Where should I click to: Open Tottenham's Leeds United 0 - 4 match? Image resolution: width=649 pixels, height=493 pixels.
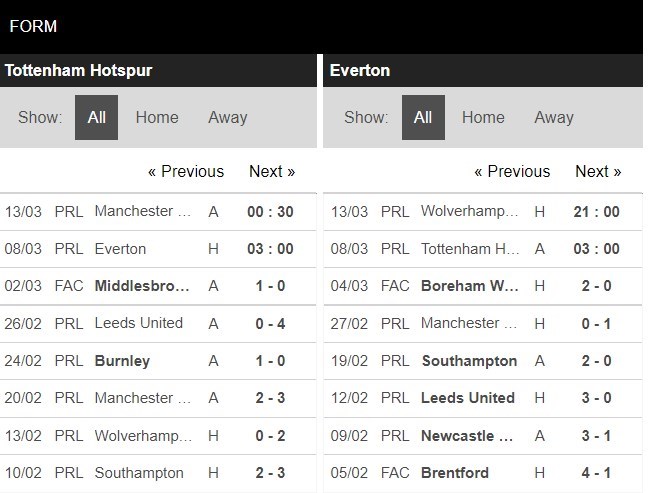pos(138,323)
